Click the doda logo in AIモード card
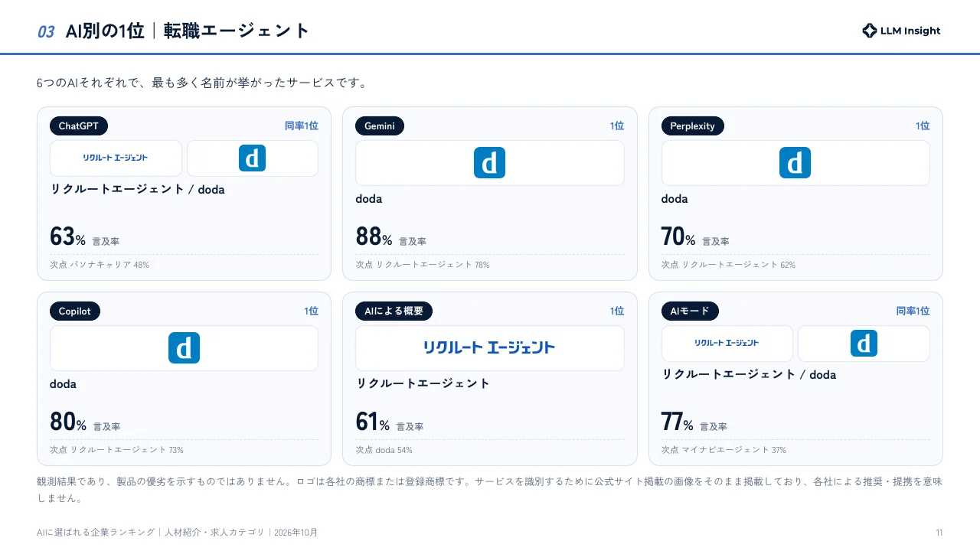Image resolution: width=980 pixels, height=551 pixels. click(864, 343)
